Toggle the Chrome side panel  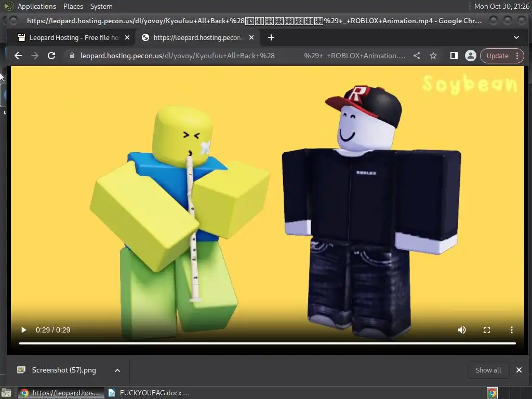[x=454, y=56]
